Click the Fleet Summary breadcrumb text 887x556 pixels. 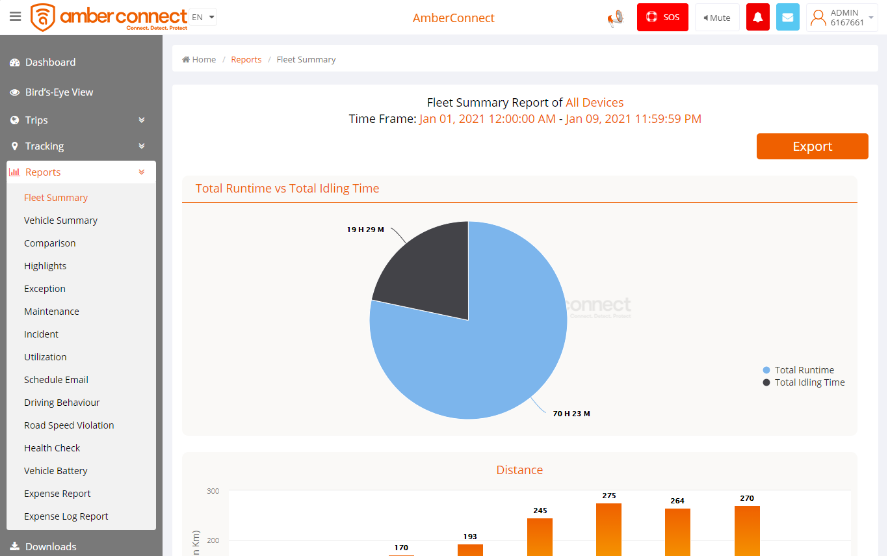[306, 59]
